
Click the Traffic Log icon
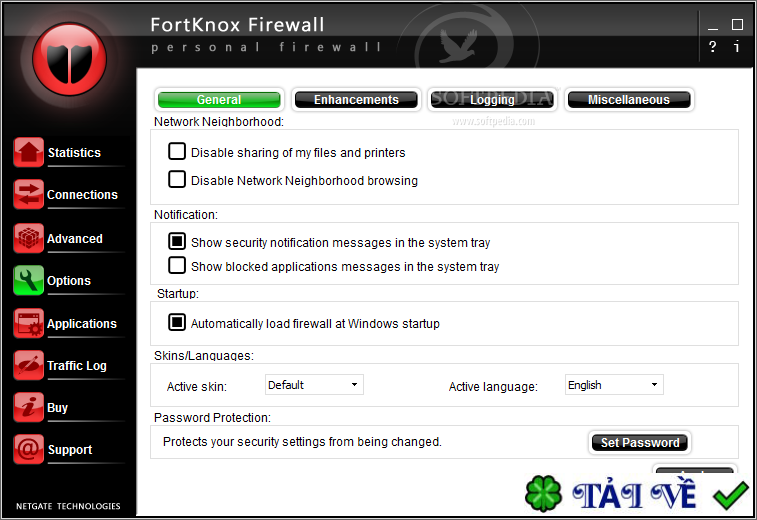pos(28,365)
